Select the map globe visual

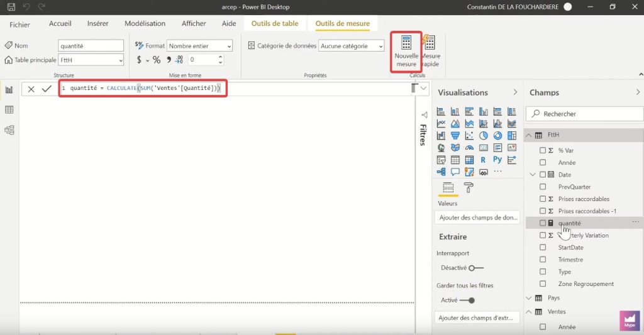point(441,148)
